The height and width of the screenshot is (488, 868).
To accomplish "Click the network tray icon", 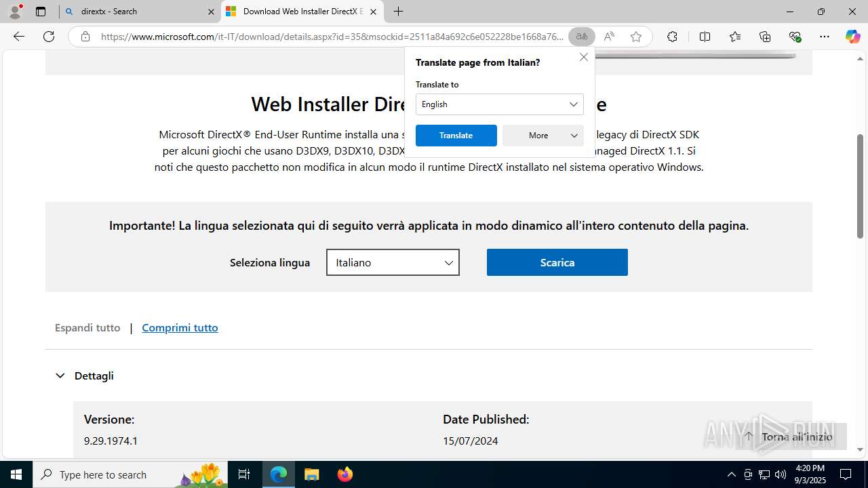I will [x=764, y=474].
